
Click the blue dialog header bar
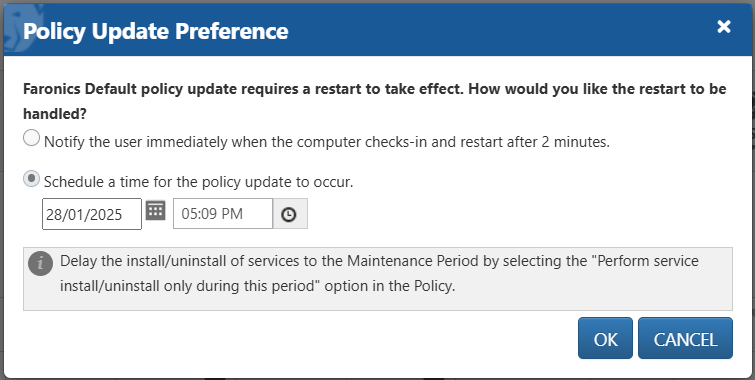378,30
